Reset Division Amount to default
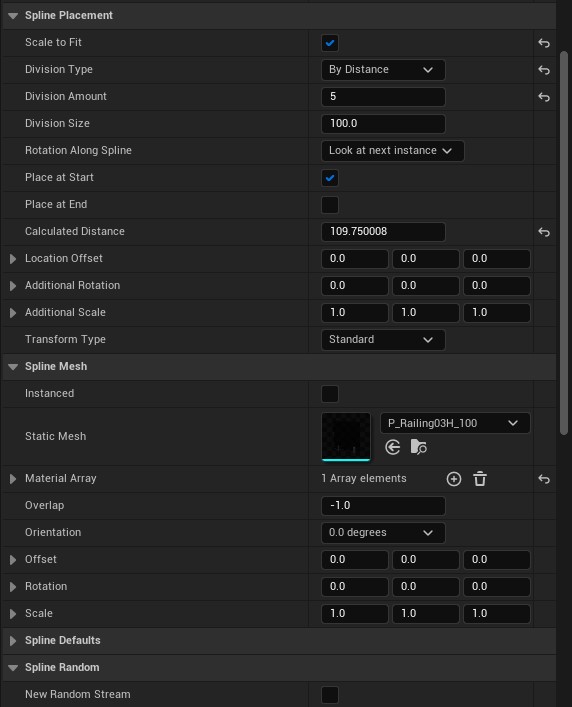 (544, 97)
